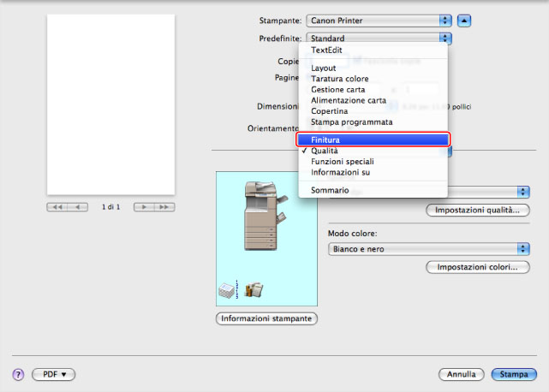Click the help question mark icon

coord(17,375)
